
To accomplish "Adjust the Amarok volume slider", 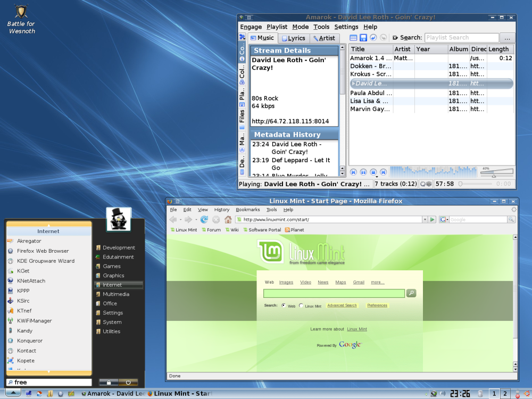I will pos(497,172).
